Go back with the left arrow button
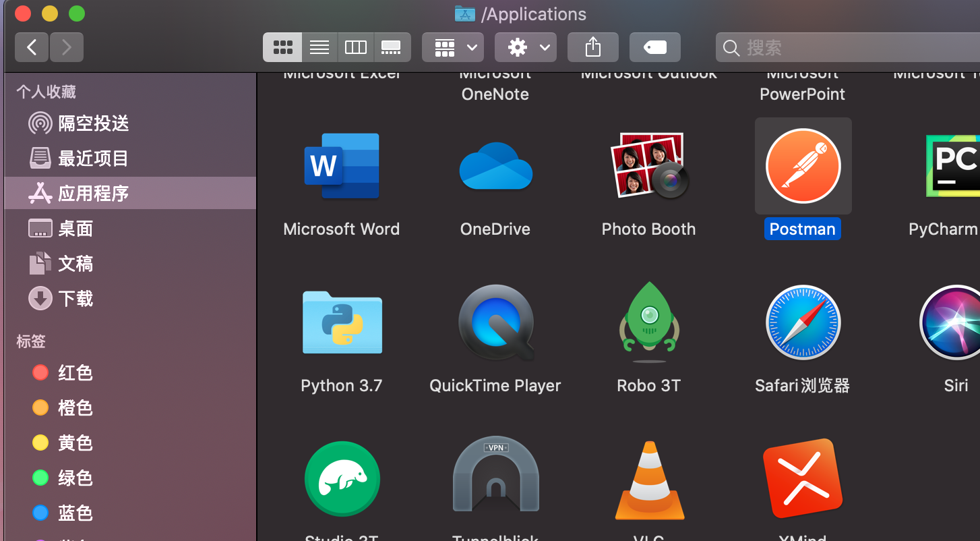980x541 pixels. pyautogui.click(x=32, y=47)
